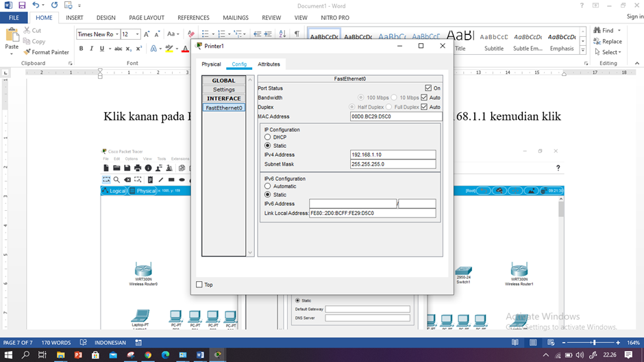
Task: Expand the Styles gallery more arrow
Action: coord(583,50)
